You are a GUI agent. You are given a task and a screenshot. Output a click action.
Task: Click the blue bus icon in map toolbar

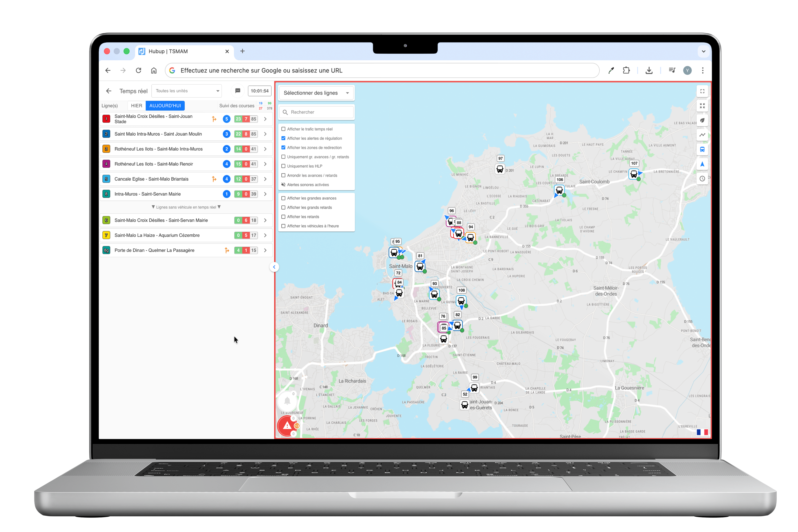(x=702, y=150)
